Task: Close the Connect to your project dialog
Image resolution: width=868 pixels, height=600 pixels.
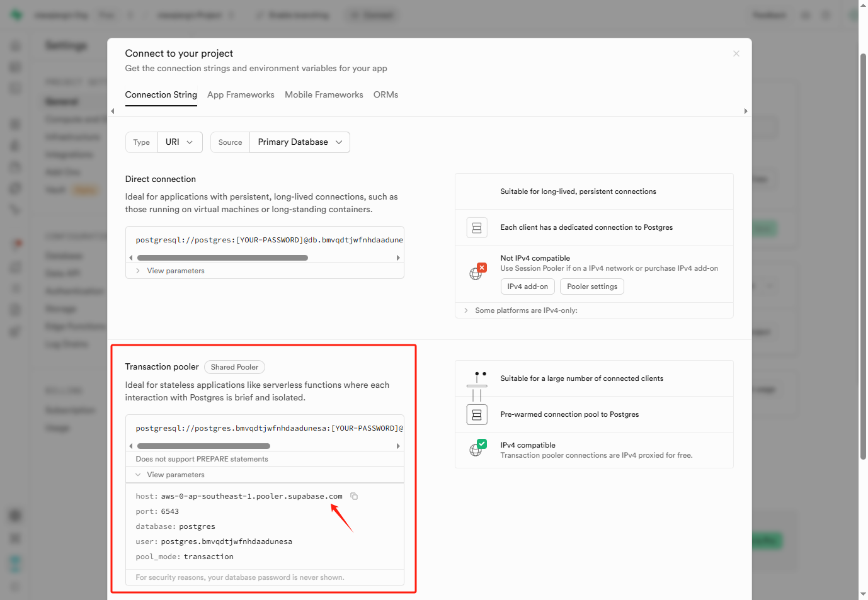Action: (x=736, y=54)
